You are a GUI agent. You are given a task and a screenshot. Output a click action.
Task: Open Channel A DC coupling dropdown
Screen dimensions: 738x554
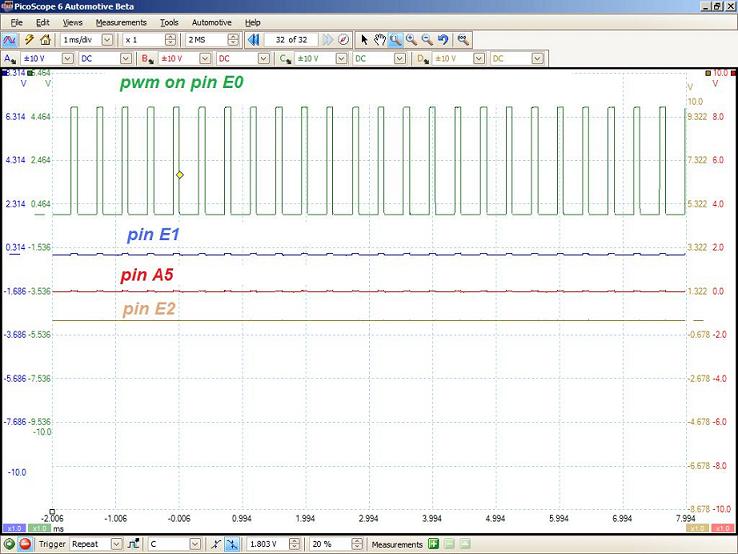(x=126, y=59)
